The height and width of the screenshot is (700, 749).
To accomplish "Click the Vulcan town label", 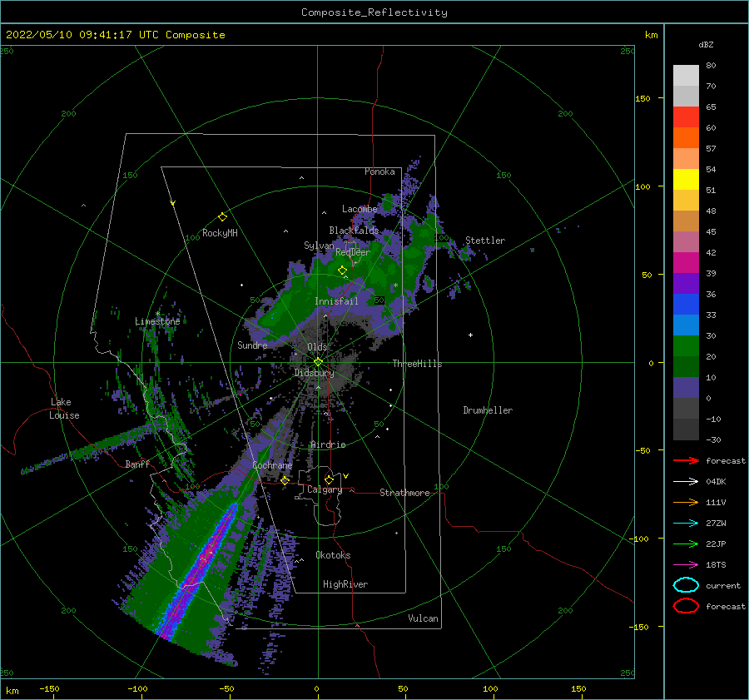I will coord(423,618).
